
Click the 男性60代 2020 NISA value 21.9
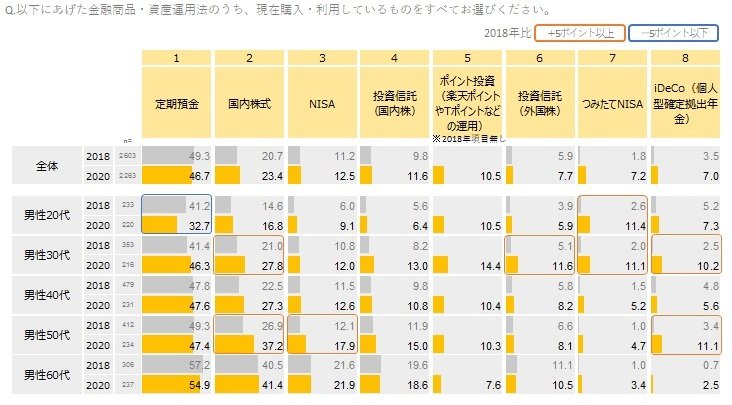(x=345, y=385)
